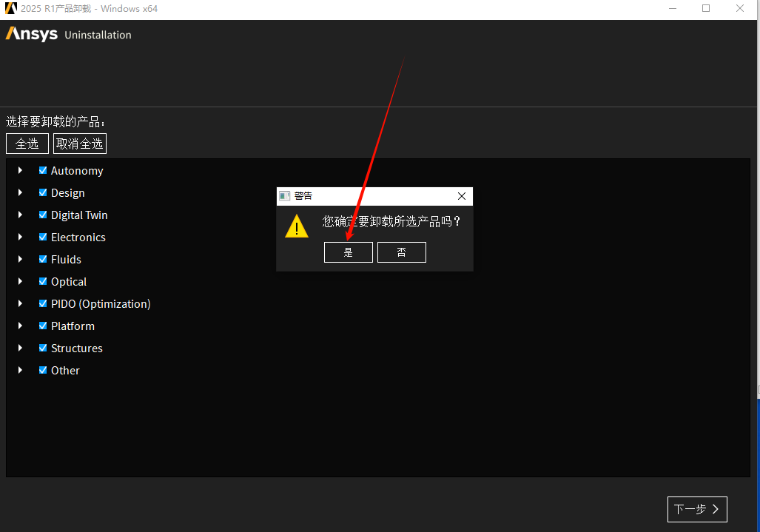
Task: Confirm uninstall by clicking 是
Action: tap(348, 252)
